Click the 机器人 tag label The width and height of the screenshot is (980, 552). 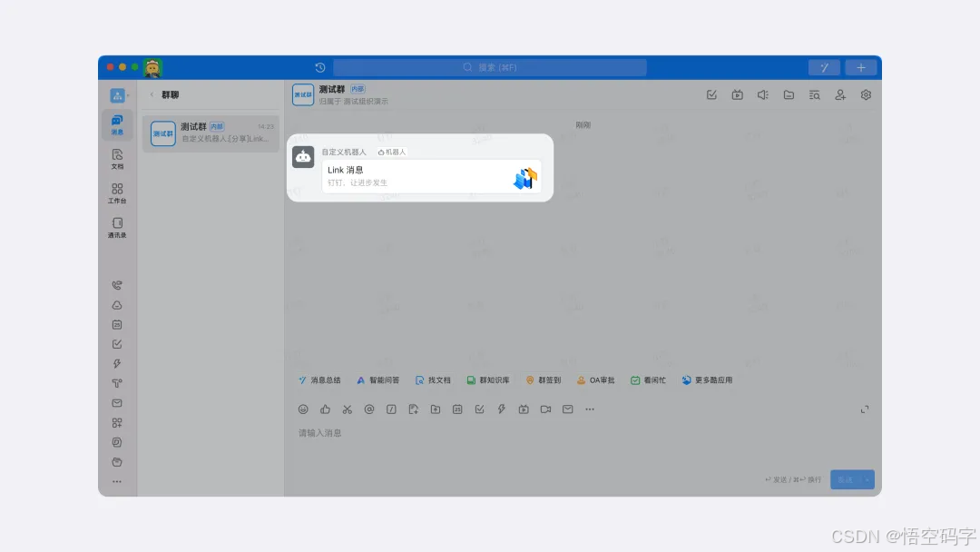393,152
